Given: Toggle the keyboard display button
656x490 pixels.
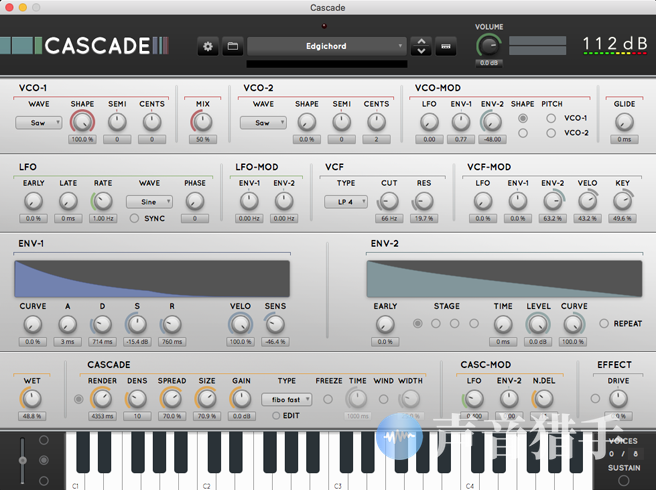Looking at the screenshot, I should (x=446, y=46).
